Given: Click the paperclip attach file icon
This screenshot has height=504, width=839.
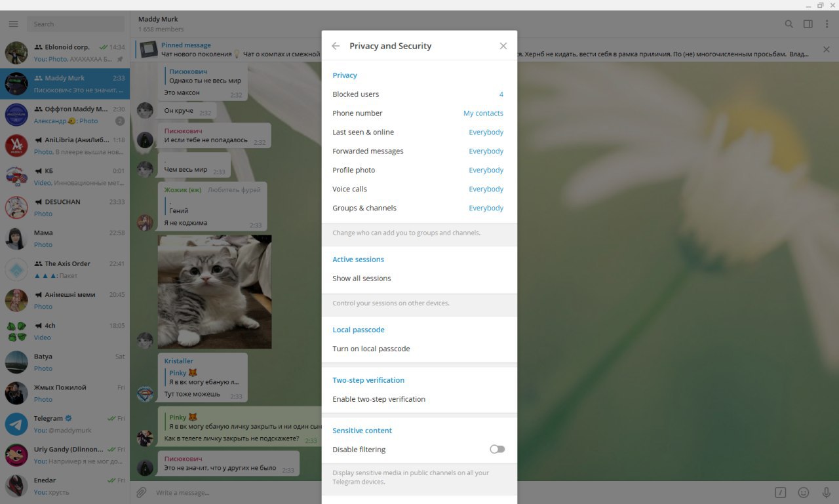Looking at the screenshot, I should (x=141, y=492).
